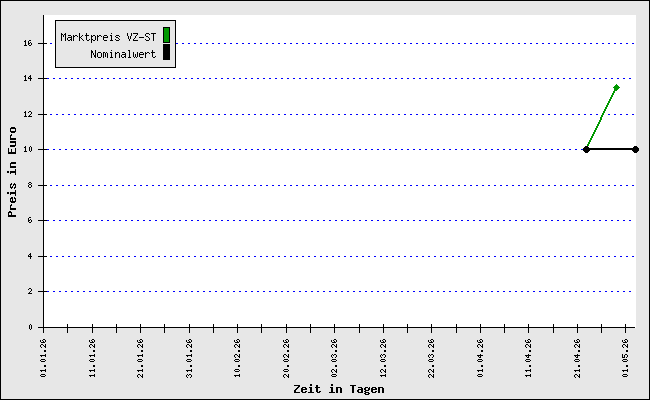Screen dimensions: 650x400
Task: Click the 'Marktpreis VZ-ST' legend label
Action: pyautogui.click(x=108, y=37)
